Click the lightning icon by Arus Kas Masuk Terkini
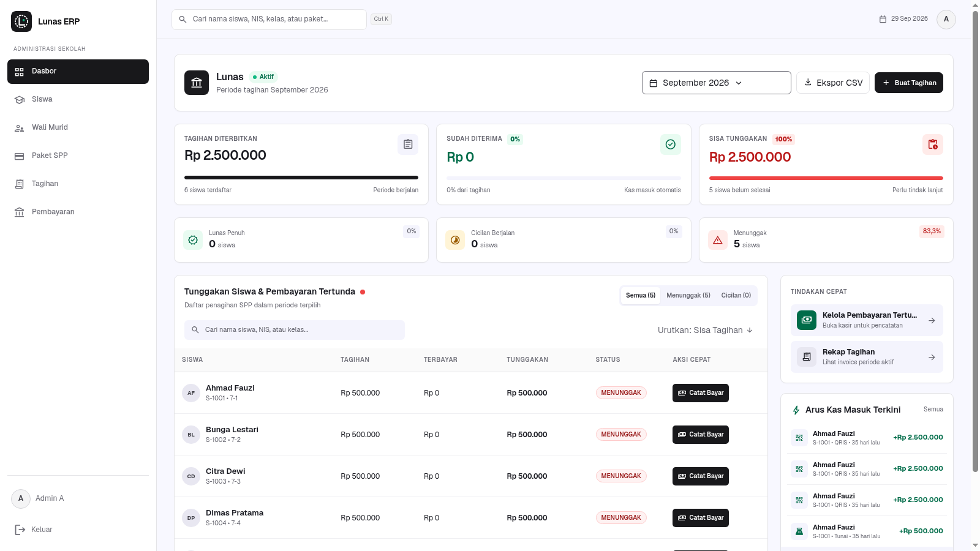Screen dimensions: 980x551 point(796,410)
